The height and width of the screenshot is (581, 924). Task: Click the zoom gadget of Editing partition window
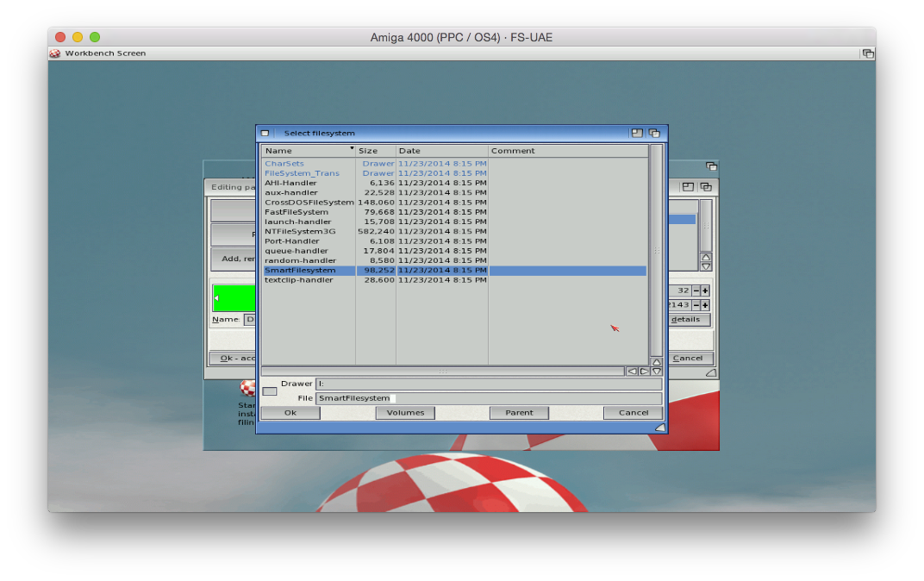(x=688, y=187)
